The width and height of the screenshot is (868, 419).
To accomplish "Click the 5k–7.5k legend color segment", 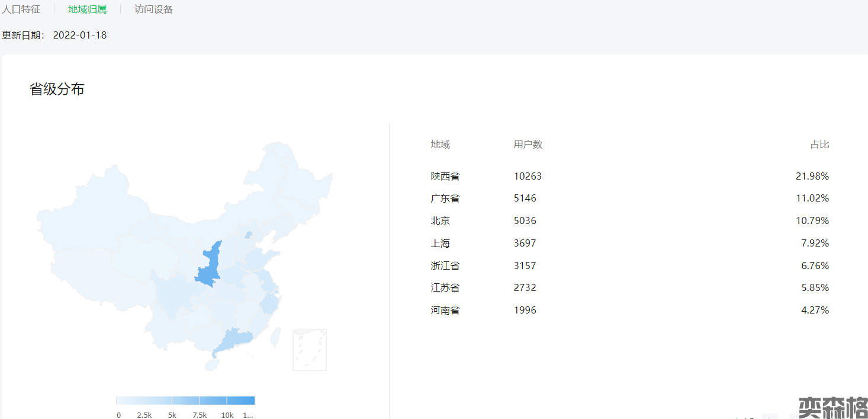I will tap(185, 401).
